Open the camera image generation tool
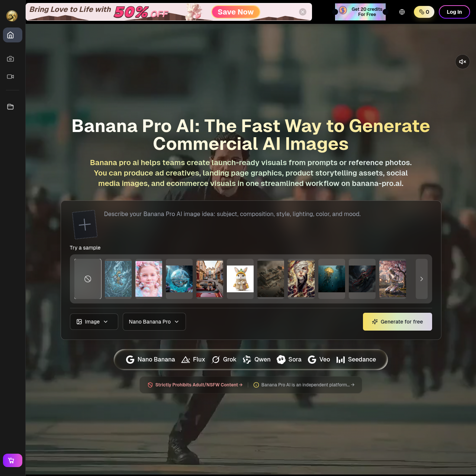 point(10,58)
